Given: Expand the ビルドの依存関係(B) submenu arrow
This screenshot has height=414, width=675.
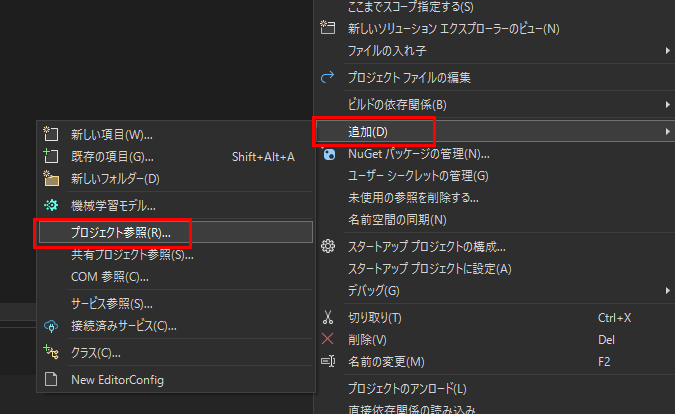Looking at the screenshot, I should coord(667,105).
